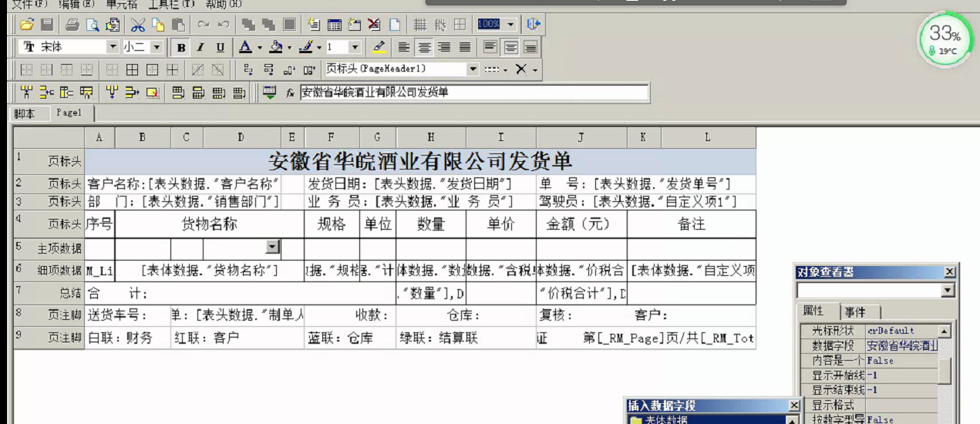Click scroll up arrow in object inspector

click(x=944, y=331)
